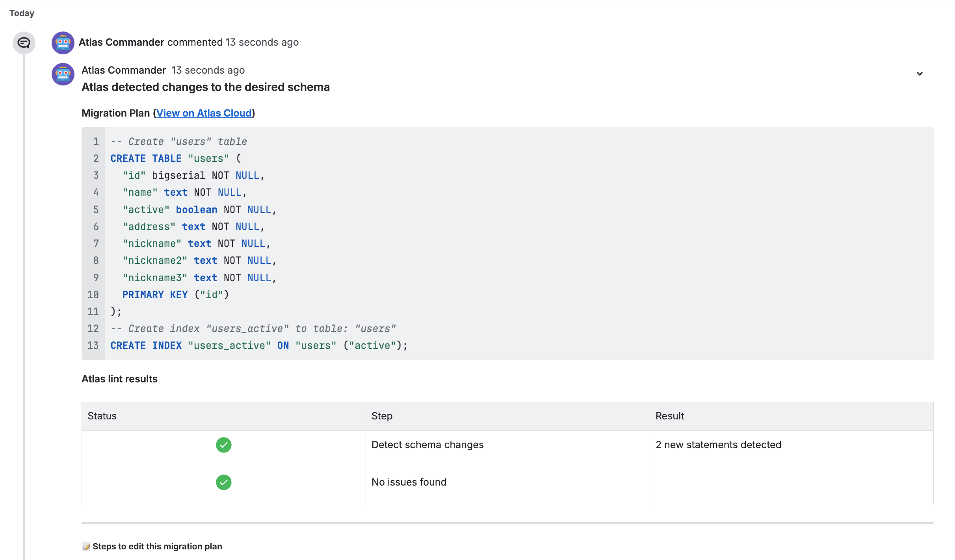Collapse the comment using the chevron on the right
Image resolution: width=955 pixels, height=560 pixels.
tap(920, 74)
